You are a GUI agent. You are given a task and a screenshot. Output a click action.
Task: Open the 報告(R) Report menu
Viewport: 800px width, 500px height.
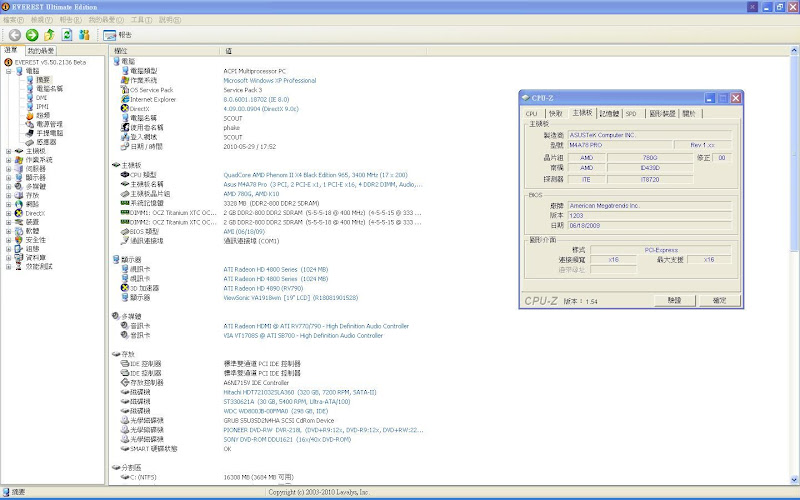[70, 19]
